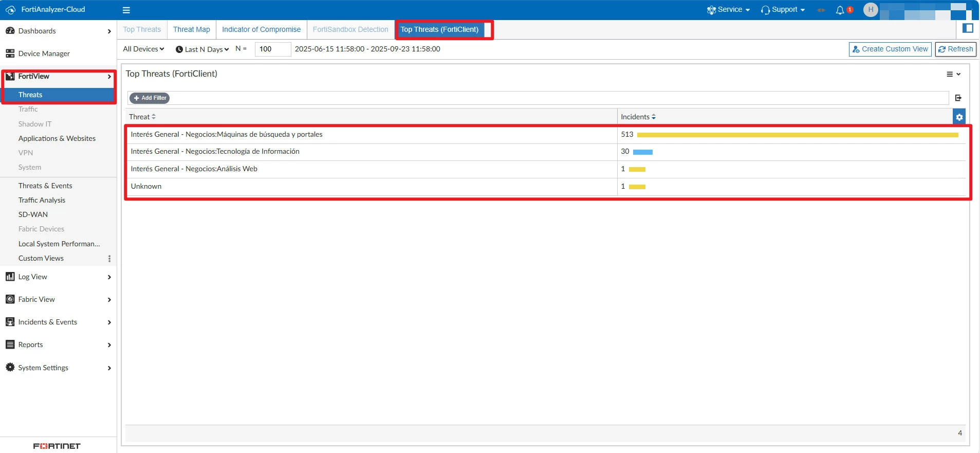Switch to the Threat Map tab
980x453 pixels.
pos(192,29)
